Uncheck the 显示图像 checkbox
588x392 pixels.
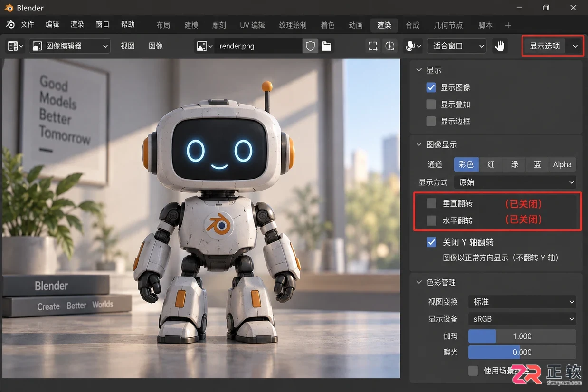click(431, 87)
